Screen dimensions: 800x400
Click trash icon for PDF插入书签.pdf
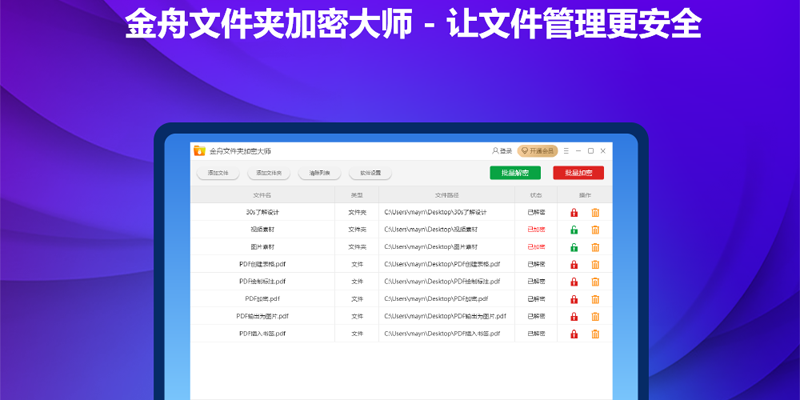coord(595,334)
